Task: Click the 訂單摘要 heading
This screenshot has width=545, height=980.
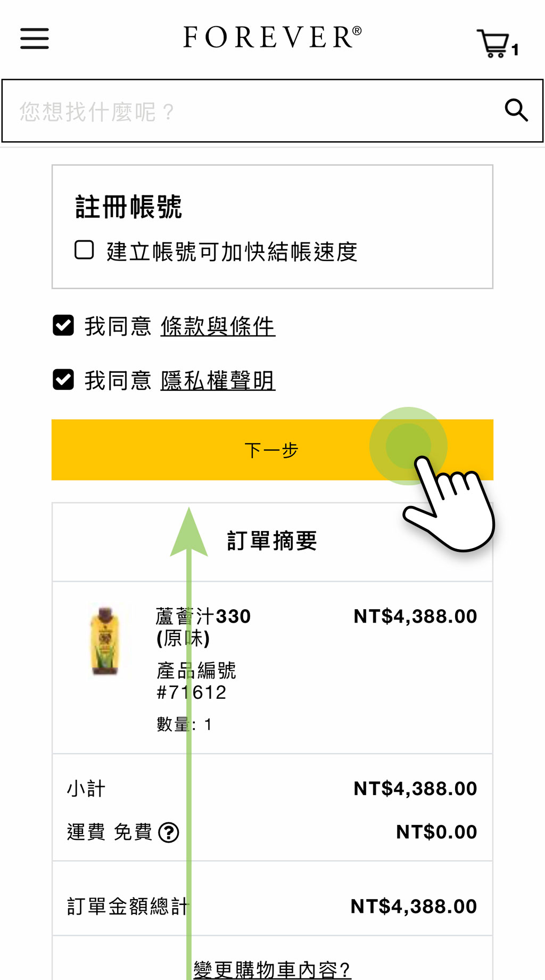Action: 272,541
